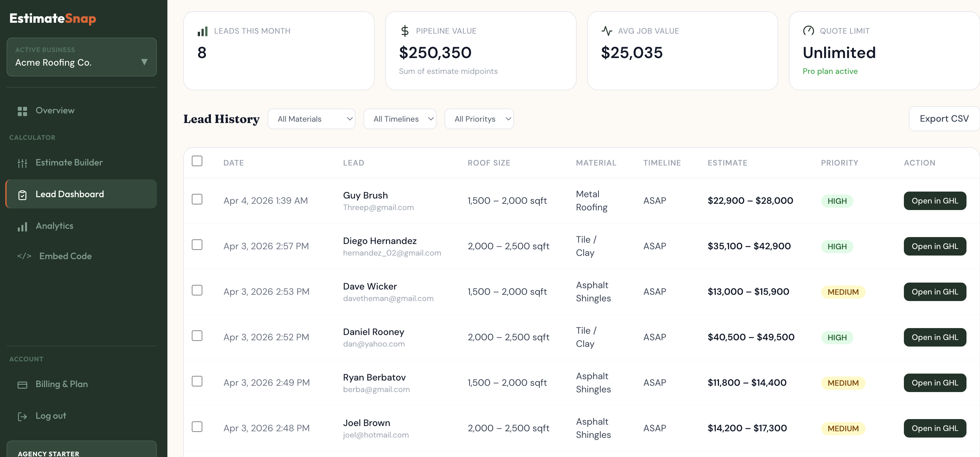Screen dimensions: 980x457
Task: Open the All Prioritys filter
Action: 479,119
